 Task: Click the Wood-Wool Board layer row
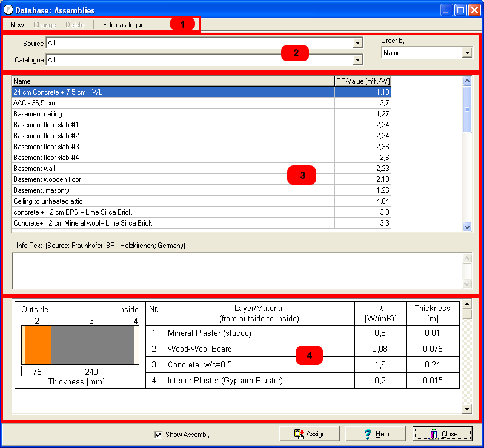[302, 349]
